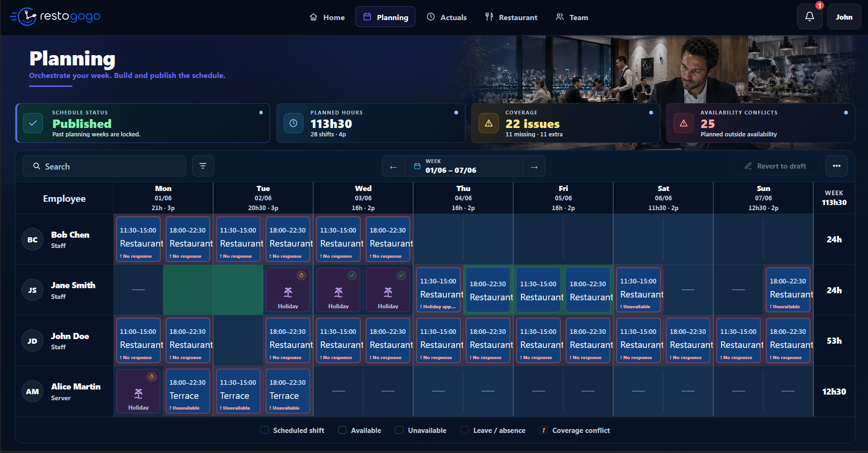Go to next week arrow
Image resolution: width=868 pixels, height=453 pixels.
534,167
